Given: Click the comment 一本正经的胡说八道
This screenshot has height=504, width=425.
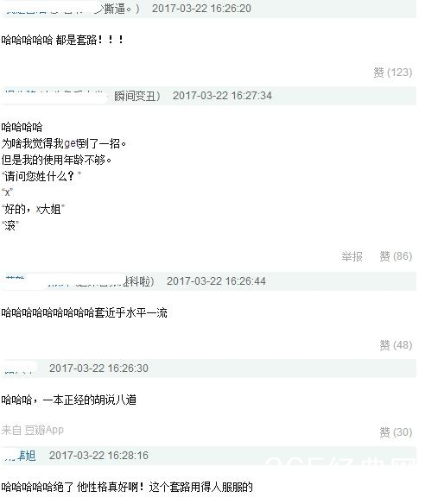Looking at the screenshot, I should (90, 400).
